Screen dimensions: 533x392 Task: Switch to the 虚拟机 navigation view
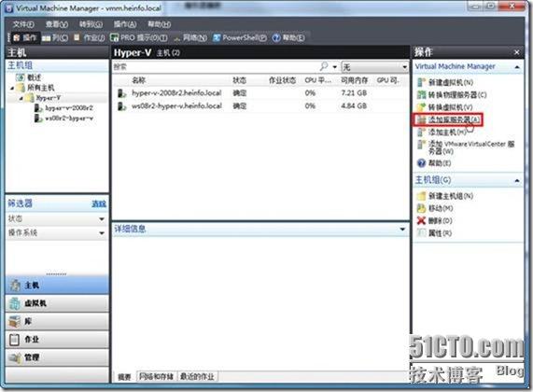(57, 303)
